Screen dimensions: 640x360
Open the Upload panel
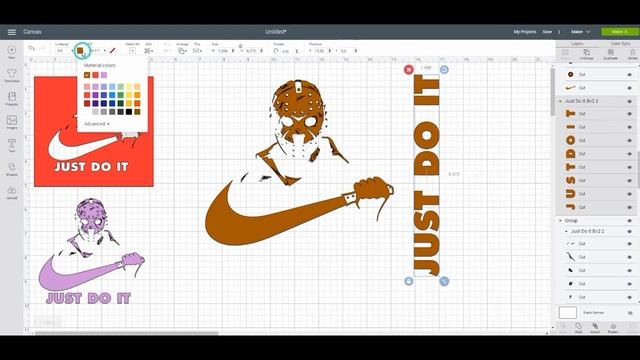[x=12, y=192]
